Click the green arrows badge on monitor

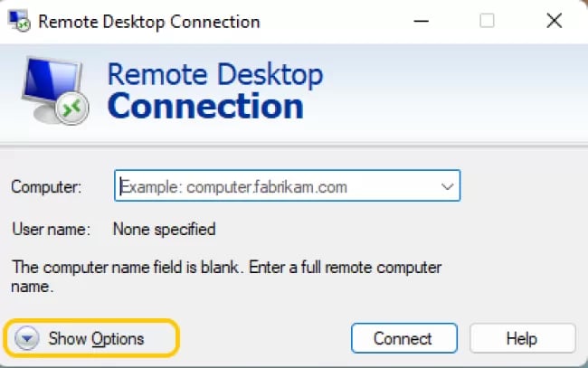point(72,109)
